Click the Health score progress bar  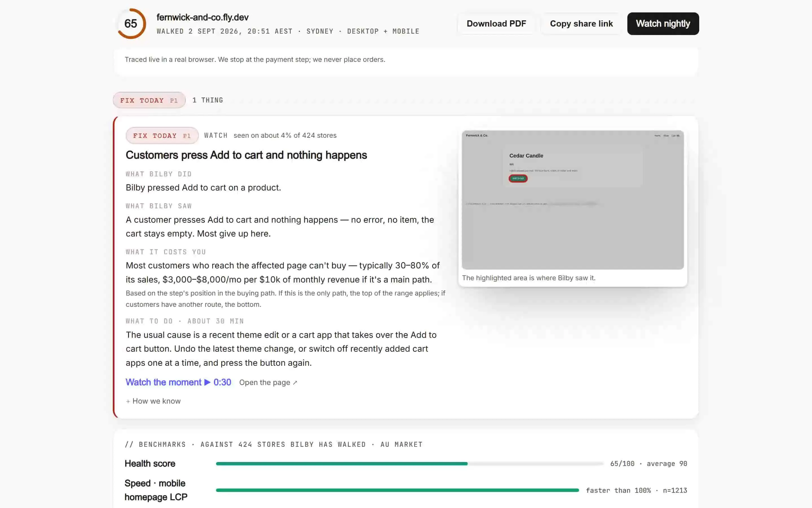(409, 464)
